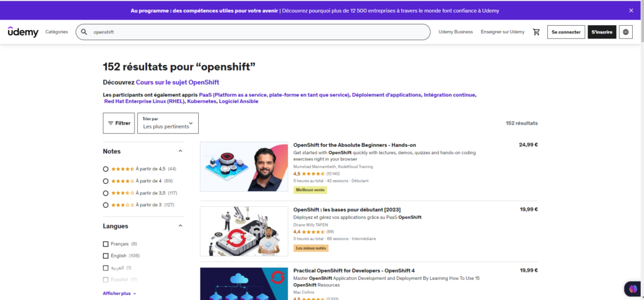The height and width of the screenshot is (300, 644).
Task: Click the Se connecter button
Action: click(566, 32)
